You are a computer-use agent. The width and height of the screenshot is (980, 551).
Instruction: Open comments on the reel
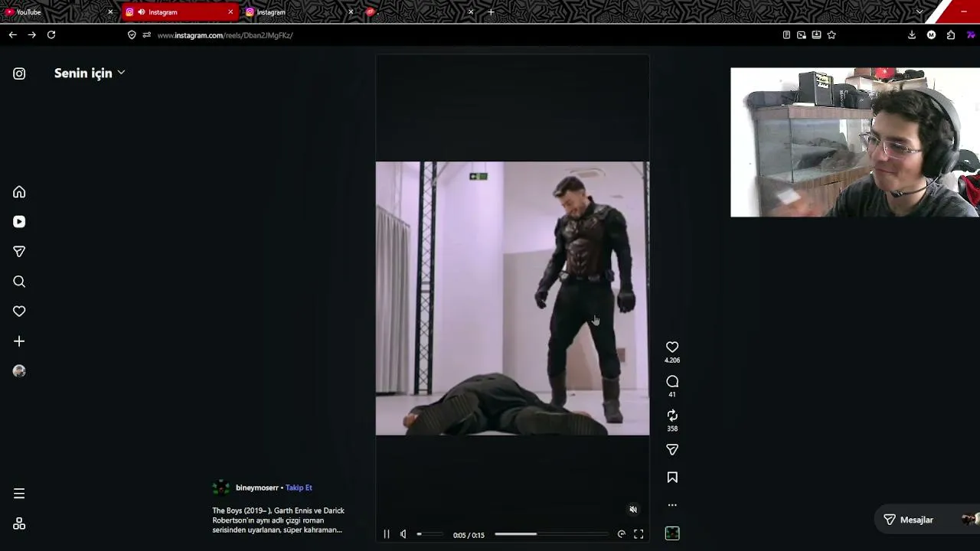click(672, 381)
